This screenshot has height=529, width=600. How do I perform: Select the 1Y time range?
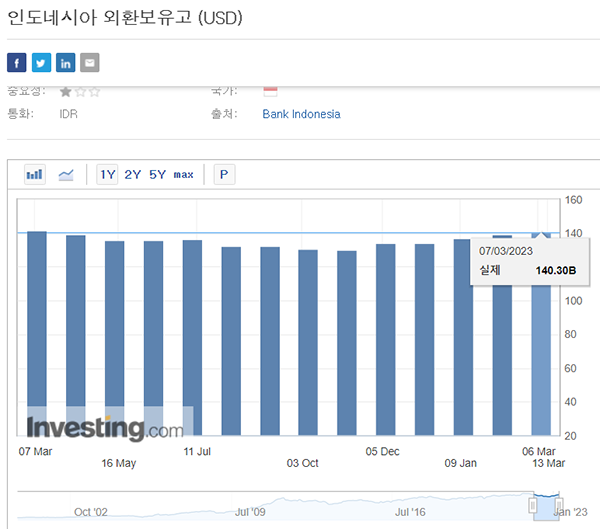107,174
